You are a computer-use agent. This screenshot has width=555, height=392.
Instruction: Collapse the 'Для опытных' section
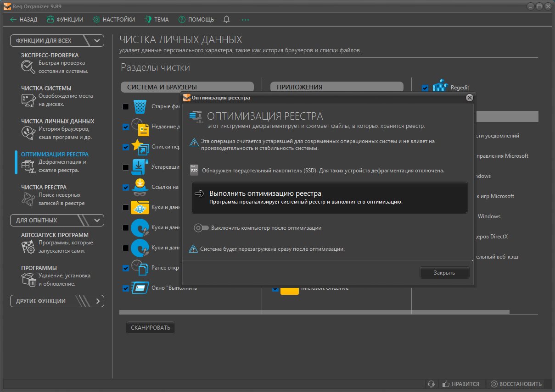click(97, 220)
